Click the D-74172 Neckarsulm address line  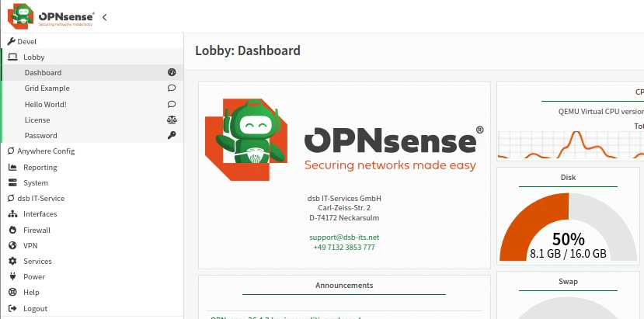344,218
